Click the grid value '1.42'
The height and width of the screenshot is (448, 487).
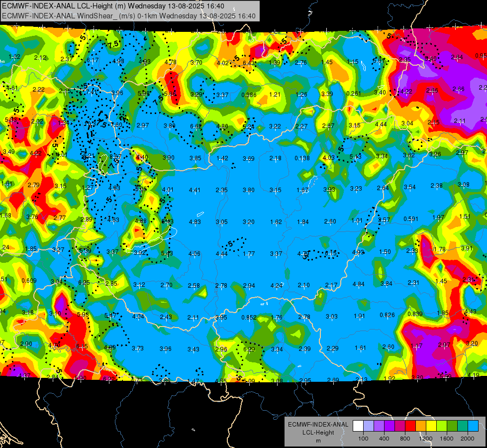tap(222, 158)
